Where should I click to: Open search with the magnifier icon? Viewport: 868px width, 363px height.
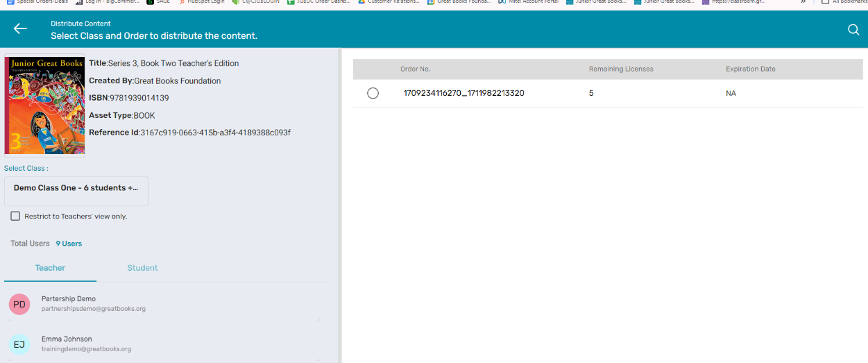tap(853, 30)
